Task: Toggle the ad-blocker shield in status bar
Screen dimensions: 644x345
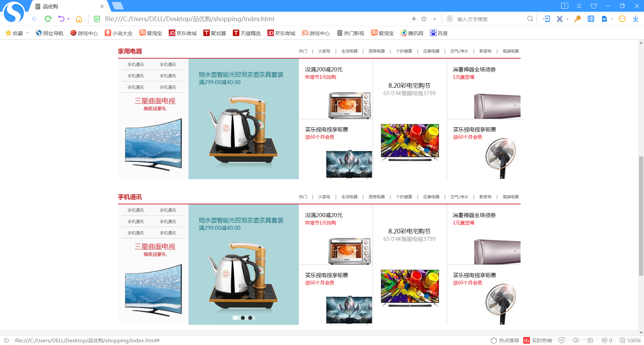Action: (605, 340)
